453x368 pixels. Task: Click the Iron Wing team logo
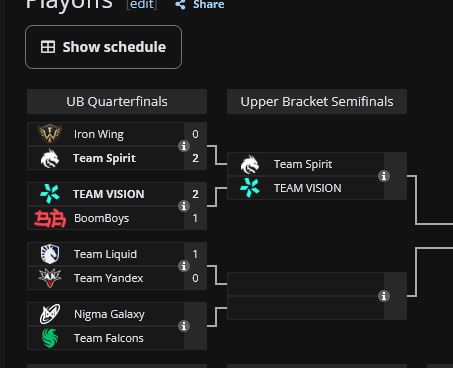50,134
